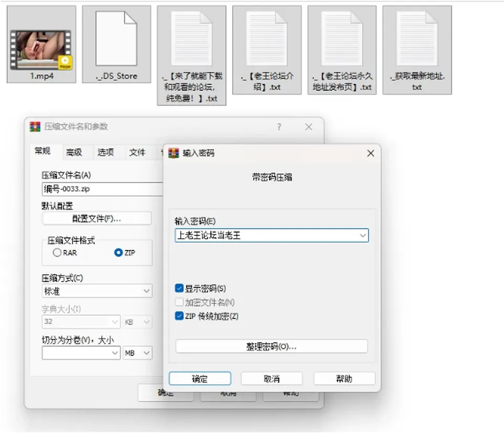Open the KB unit dropdown

137,322
